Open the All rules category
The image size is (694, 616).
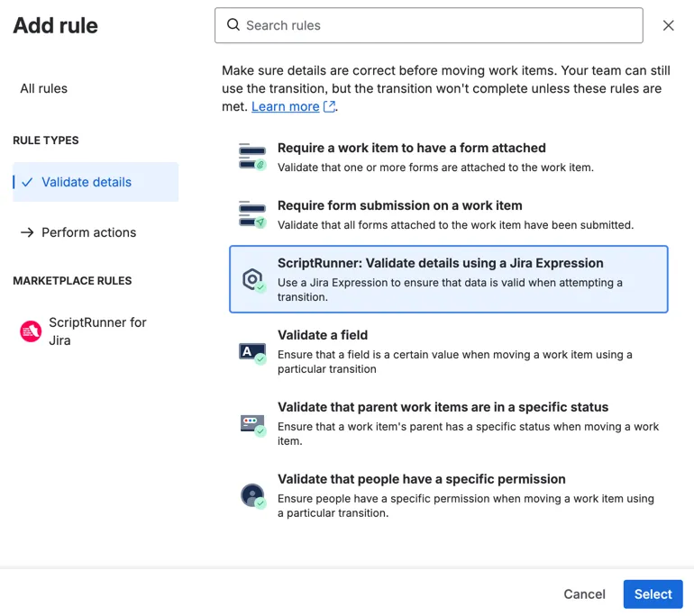point(44,88)
